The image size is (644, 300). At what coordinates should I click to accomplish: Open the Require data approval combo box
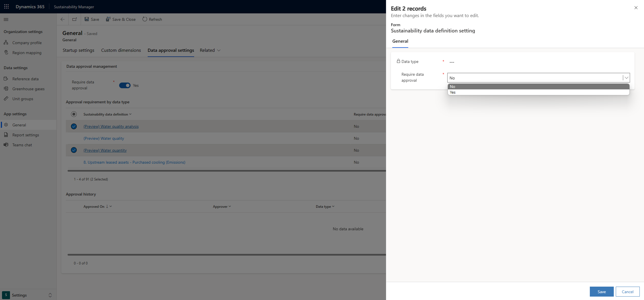coord(539,78)
